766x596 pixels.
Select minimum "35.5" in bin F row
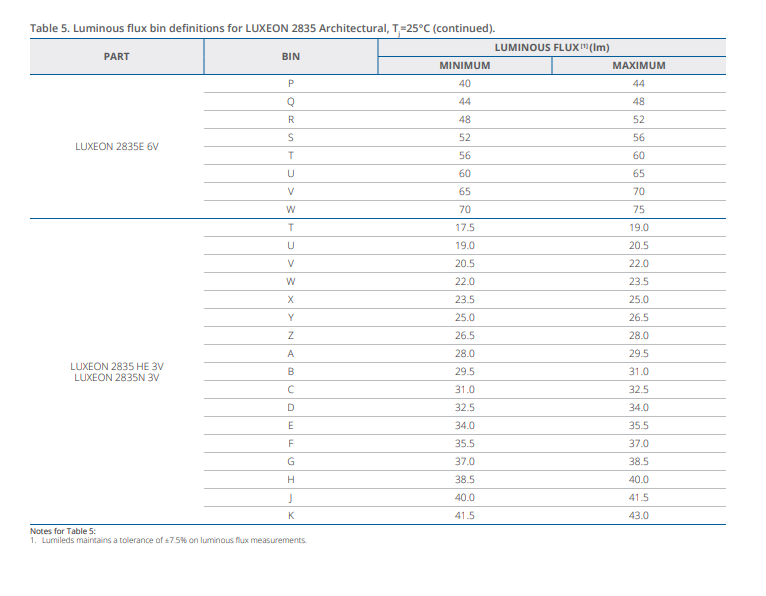(x=465, y=444)
